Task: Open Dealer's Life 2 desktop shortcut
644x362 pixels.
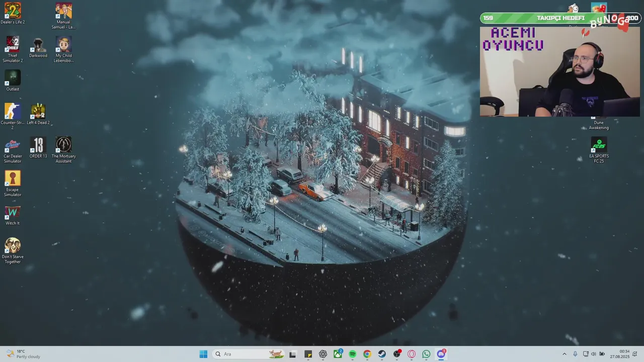Action: (13, 14)
